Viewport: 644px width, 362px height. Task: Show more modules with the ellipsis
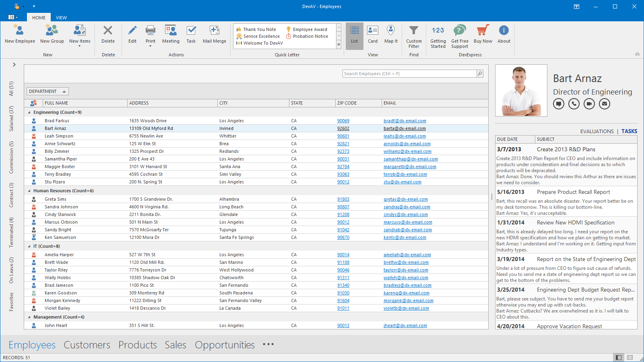click(x=268, y=344)
